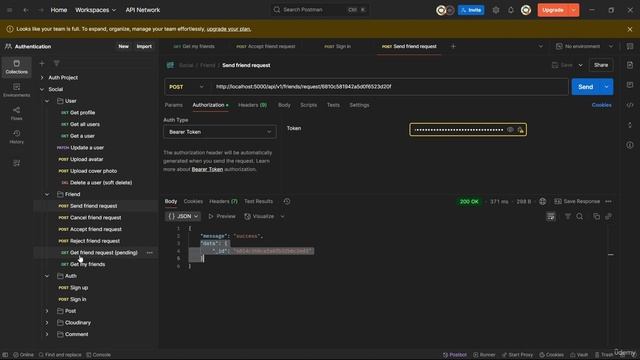Open the Accept friend request tab
Screen dimensions: 640x360
click(266, 47)
